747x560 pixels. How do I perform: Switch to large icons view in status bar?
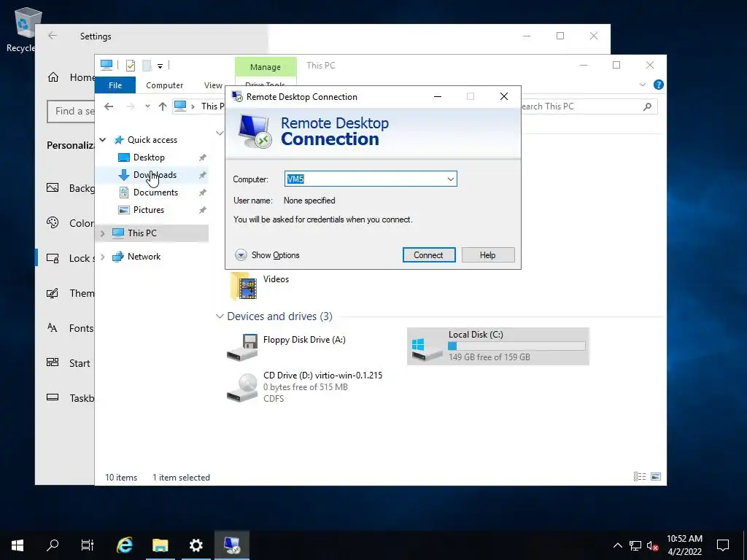tap(656, 477)
